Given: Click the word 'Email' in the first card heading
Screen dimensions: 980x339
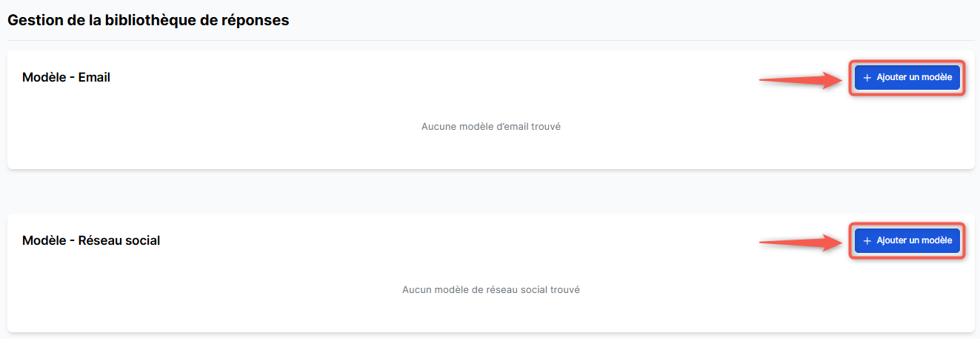Looking at the screenshot, I should (x=94, y=77).
